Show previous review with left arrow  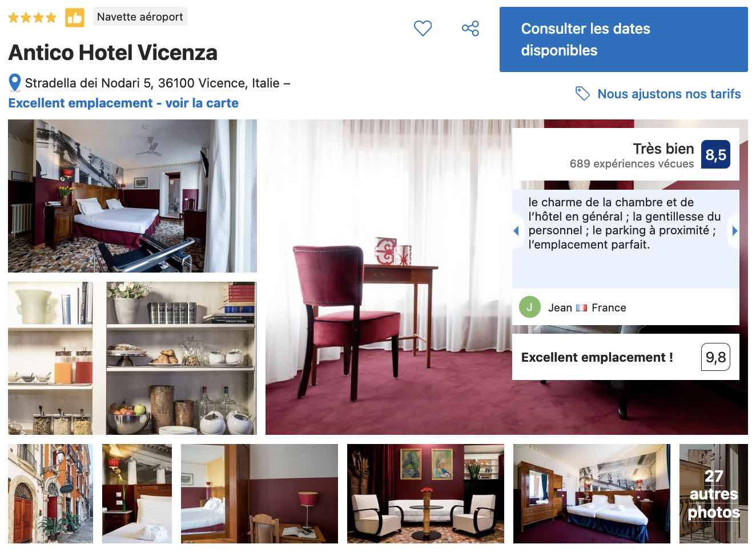pyautogui.click(x=516, y=231)
